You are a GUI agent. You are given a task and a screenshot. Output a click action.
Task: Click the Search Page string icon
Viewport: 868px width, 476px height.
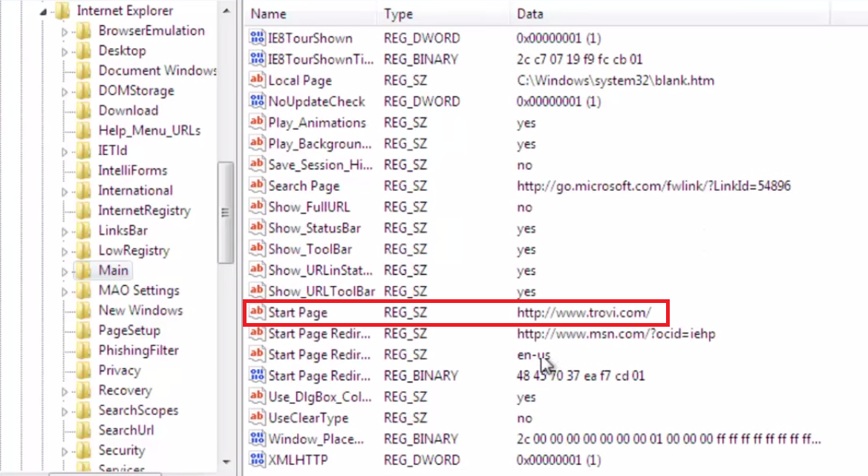pyautogui.click(x=257, y=186)
